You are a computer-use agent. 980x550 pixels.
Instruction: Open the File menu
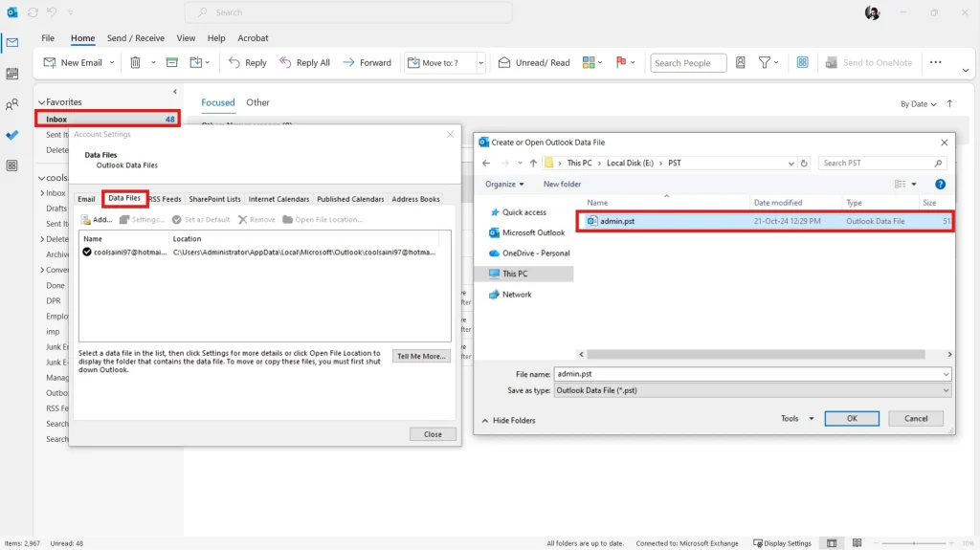click(48, 38)
